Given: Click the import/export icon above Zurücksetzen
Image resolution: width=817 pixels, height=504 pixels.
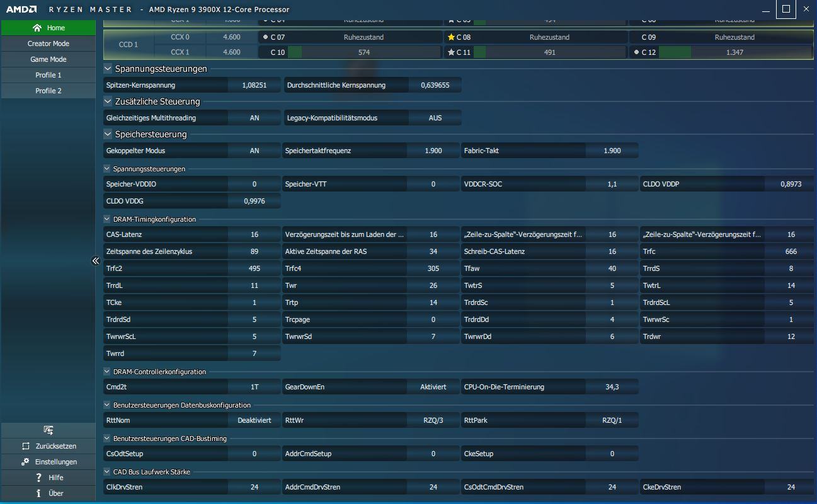Looking at the screenshot, I should (x=49, y=430).
